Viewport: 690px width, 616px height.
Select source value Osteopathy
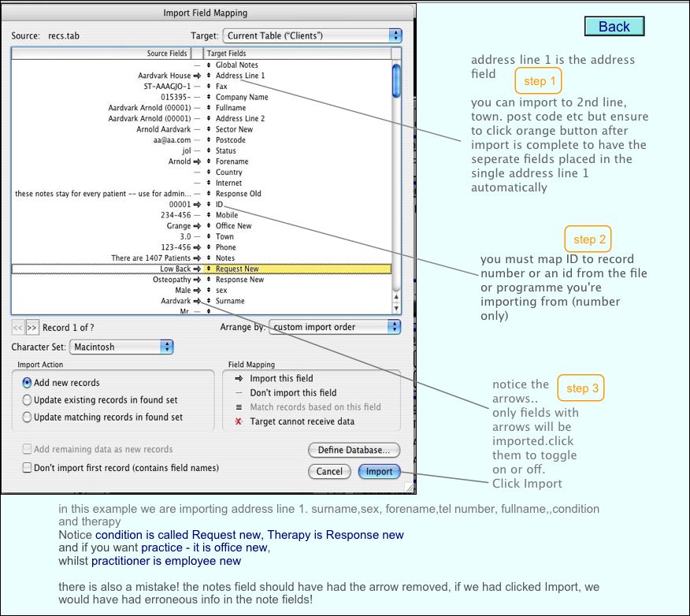tap(172, 280)
